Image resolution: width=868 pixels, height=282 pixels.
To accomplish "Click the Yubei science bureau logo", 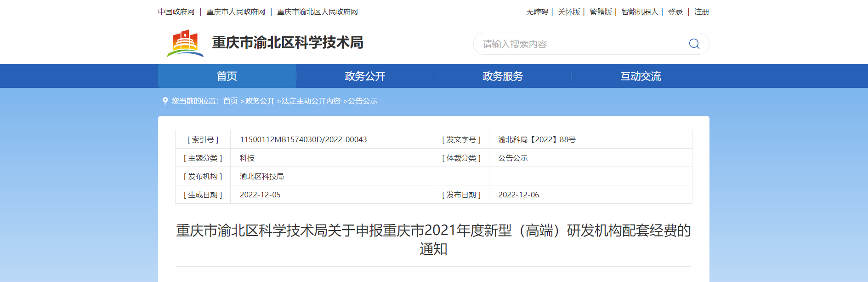I will (185, 43).
